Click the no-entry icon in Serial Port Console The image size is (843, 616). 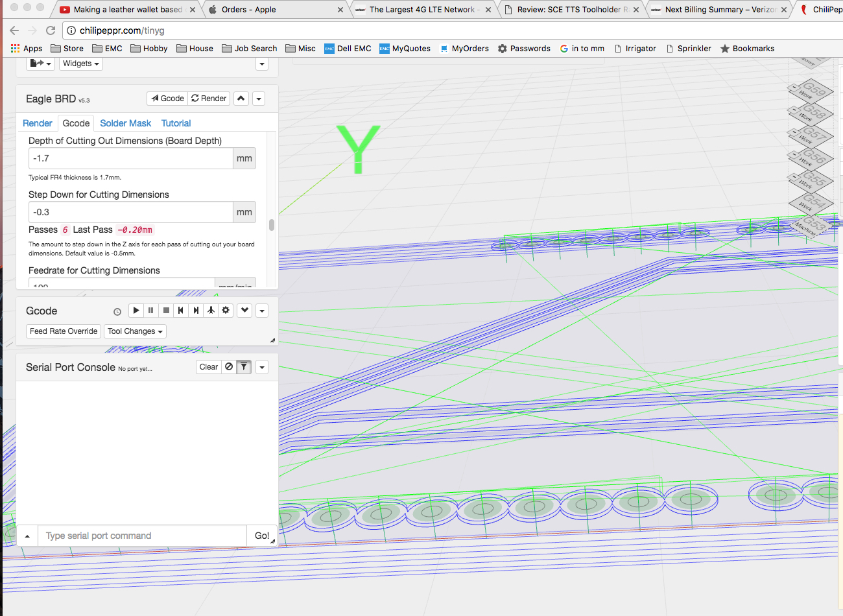pos(229,367)
